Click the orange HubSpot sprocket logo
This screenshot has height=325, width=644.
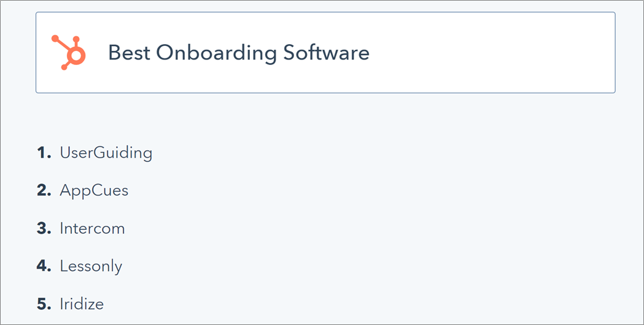point(69,53)
